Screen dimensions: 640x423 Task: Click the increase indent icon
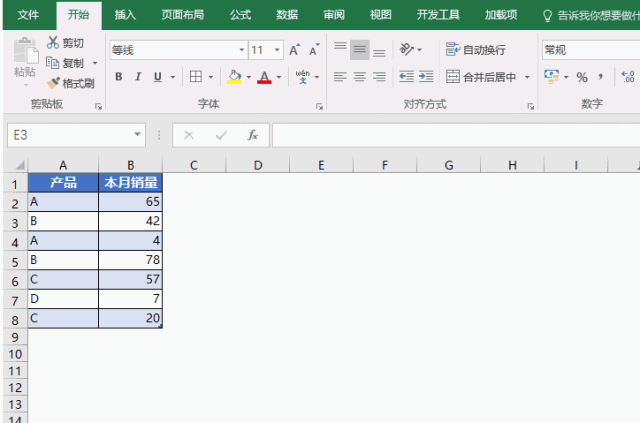point(426,77)
